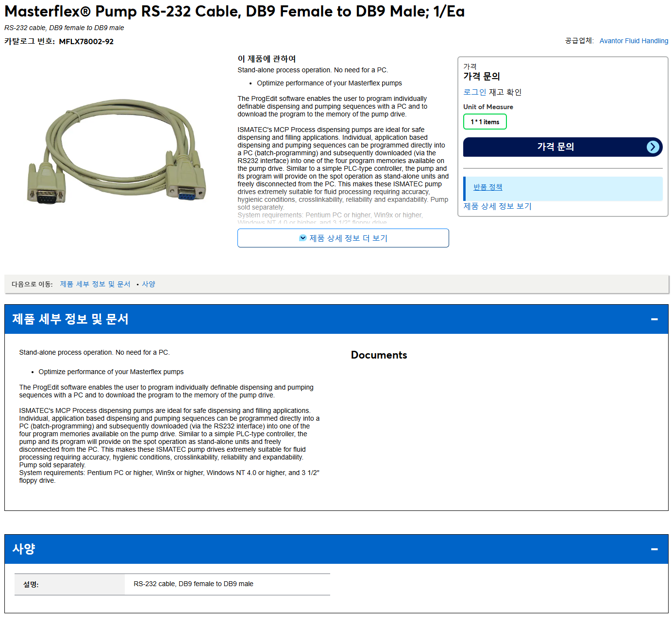
Task: Collapse the 사양 section with the minus icon
Action: click(x=655, y=549)
